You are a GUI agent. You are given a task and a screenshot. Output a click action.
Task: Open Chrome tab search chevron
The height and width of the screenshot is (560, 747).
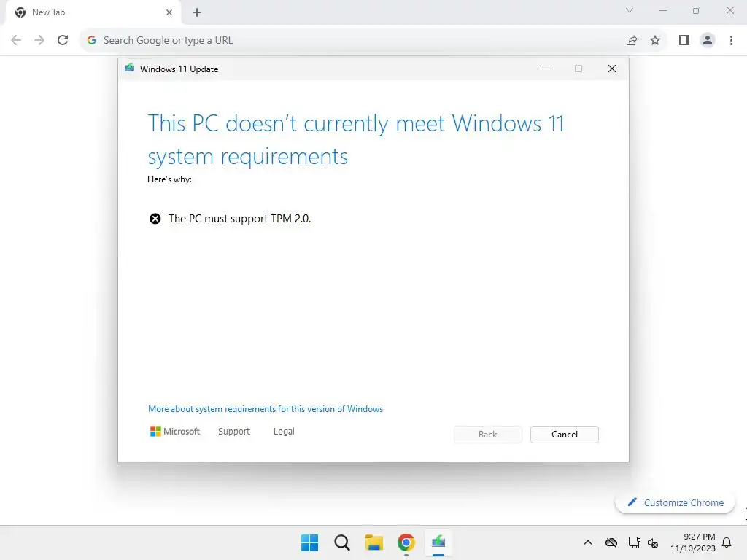(630, 10)
